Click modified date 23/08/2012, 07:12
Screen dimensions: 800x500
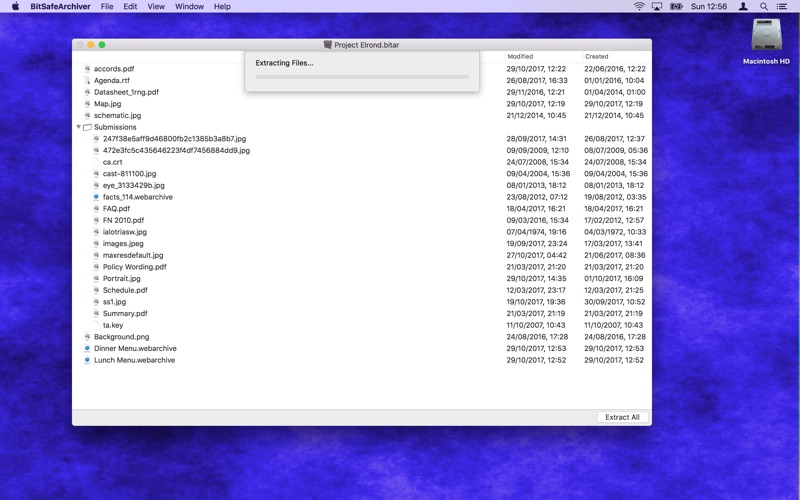pos(536,197)
